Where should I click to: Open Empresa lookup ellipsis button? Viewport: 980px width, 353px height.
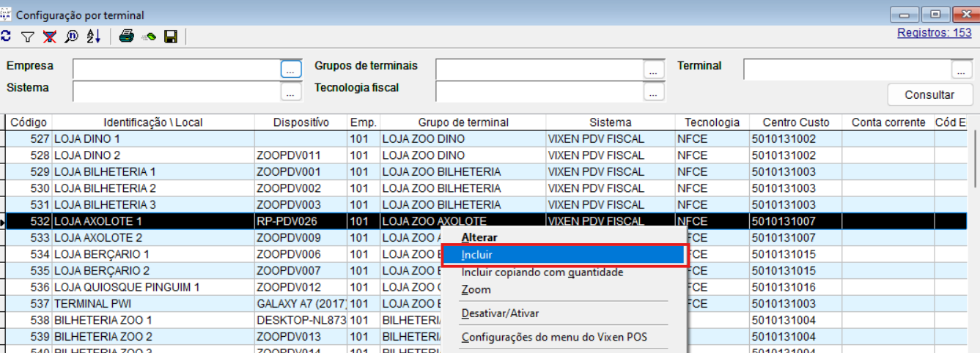coord(291,70)
